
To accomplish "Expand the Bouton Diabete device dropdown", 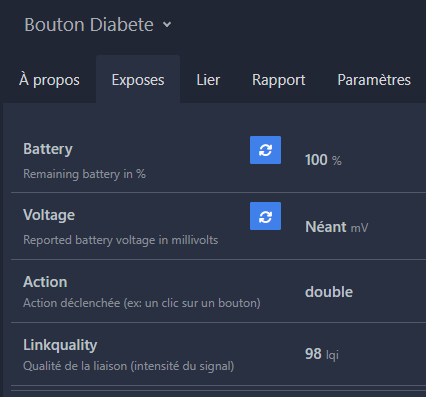I will point(167,25).
